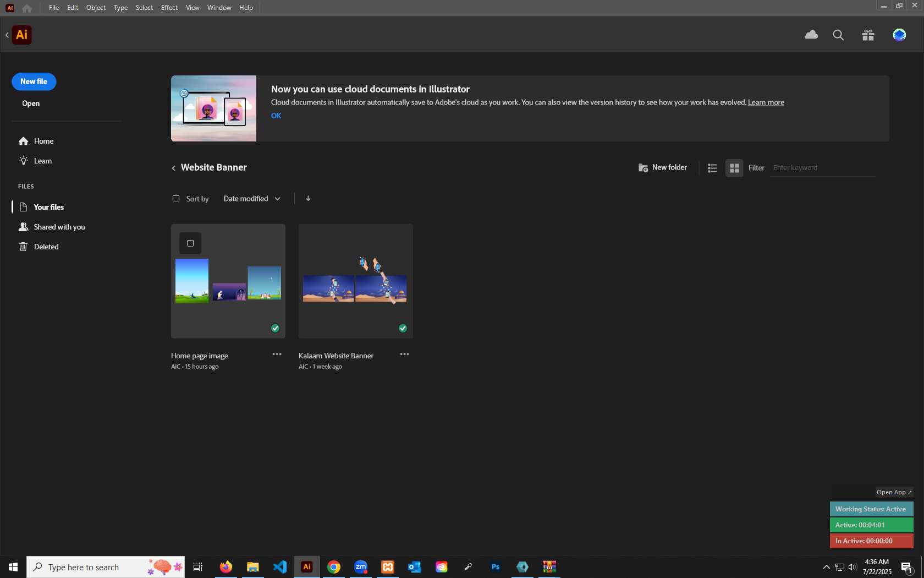Switch to grid view
This screenshot has width=924, height=578.
[x=734, y=168]
